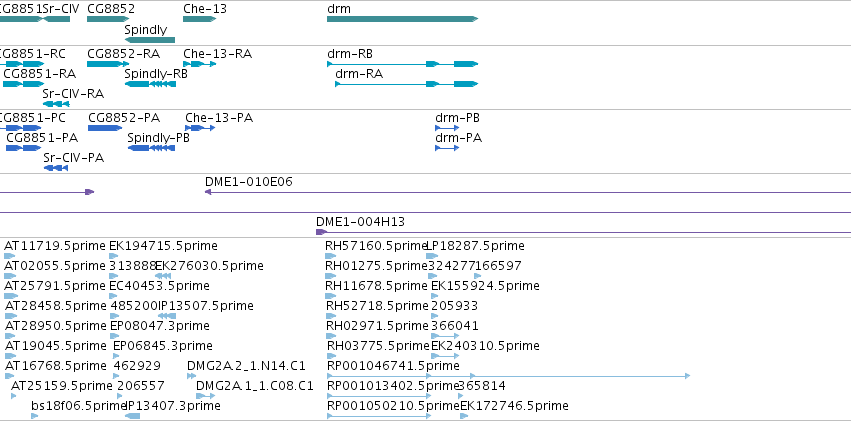Select the drm-RA transcript line

pos(407,84)
